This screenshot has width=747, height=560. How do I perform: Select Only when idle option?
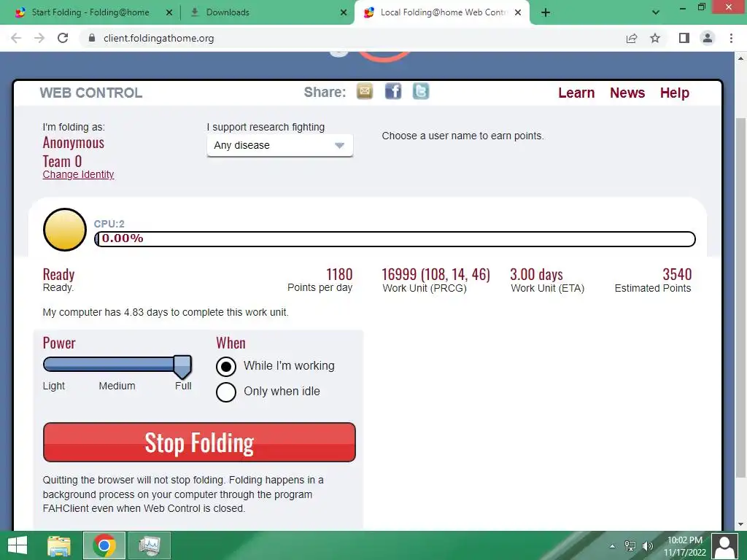[226, 392]
